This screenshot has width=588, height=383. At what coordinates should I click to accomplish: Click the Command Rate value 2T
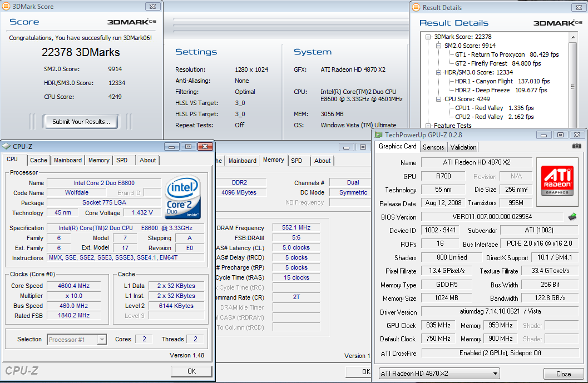pyautogui.click(x=297, y=297)
